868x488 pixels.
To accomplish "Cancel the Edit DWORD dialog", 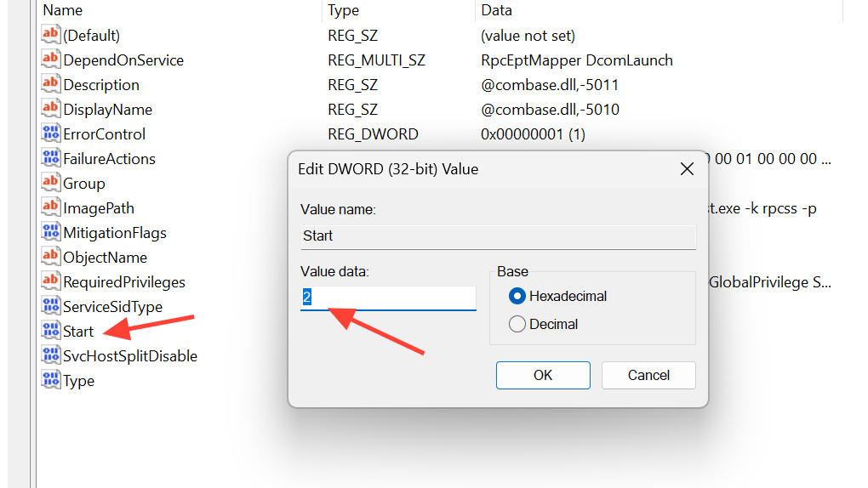I will (648, 375).
